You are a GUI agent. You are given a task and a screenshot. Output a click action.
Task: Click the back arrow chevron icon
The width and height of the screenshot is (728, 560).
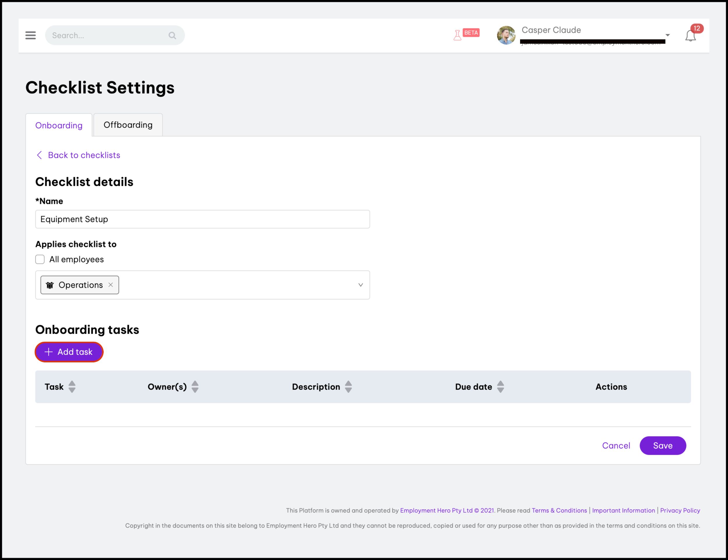[39, 155]
